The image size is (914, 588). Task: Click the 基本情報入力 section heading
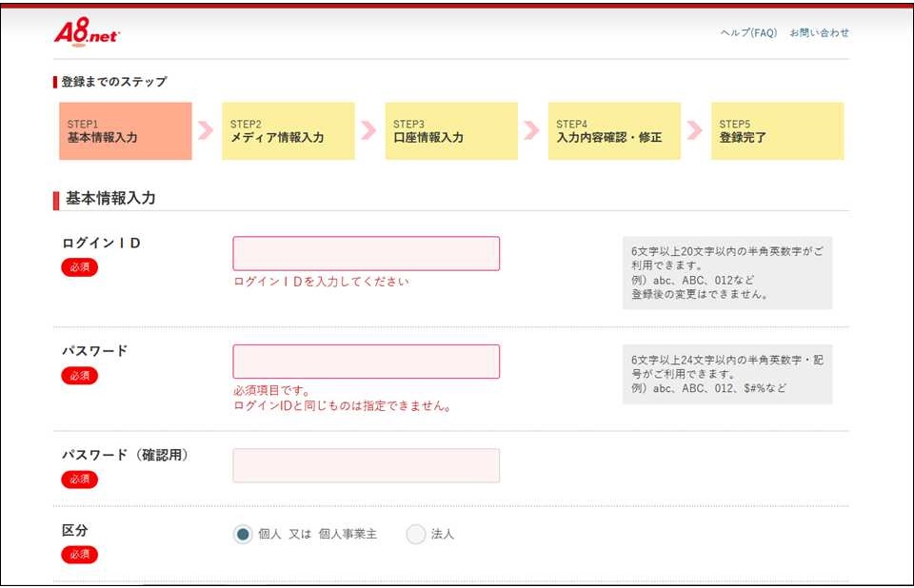click(110, 198)
